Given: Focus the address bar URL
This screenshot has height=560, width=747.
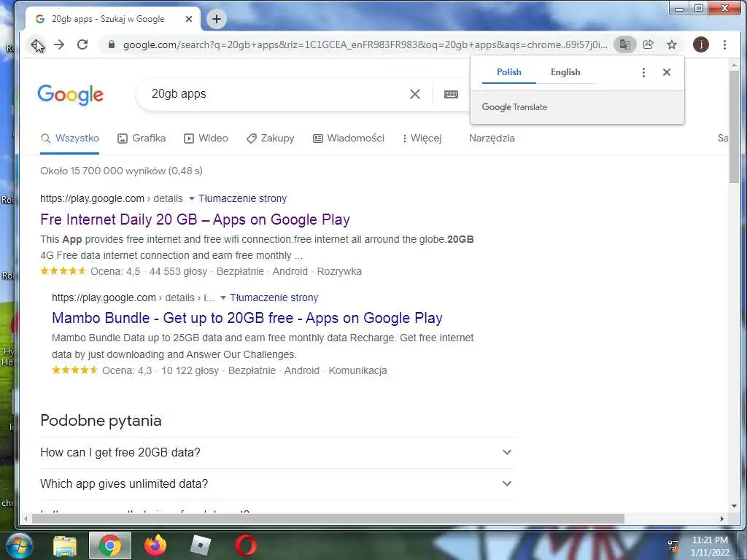Looking at the screenshot, I should 365,44.
